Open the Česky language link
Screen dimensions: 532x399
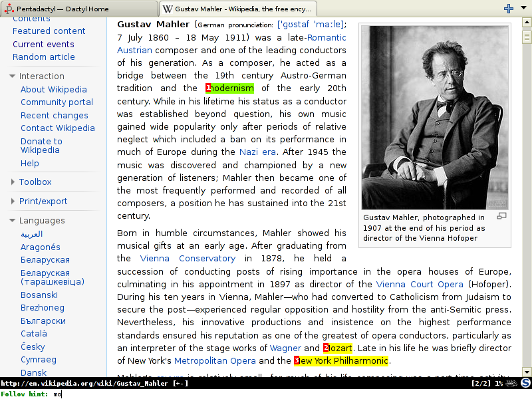coord(33,346)
